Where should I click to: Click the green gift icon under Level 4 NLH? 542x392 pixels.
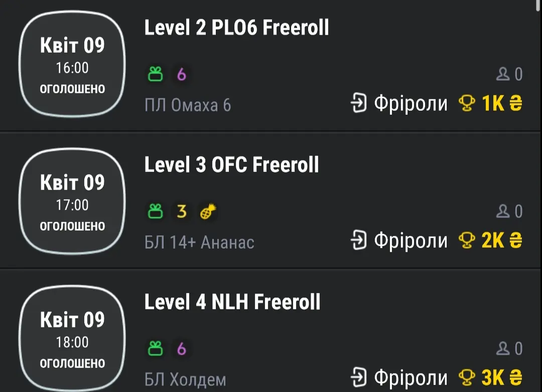coord(155,348)
